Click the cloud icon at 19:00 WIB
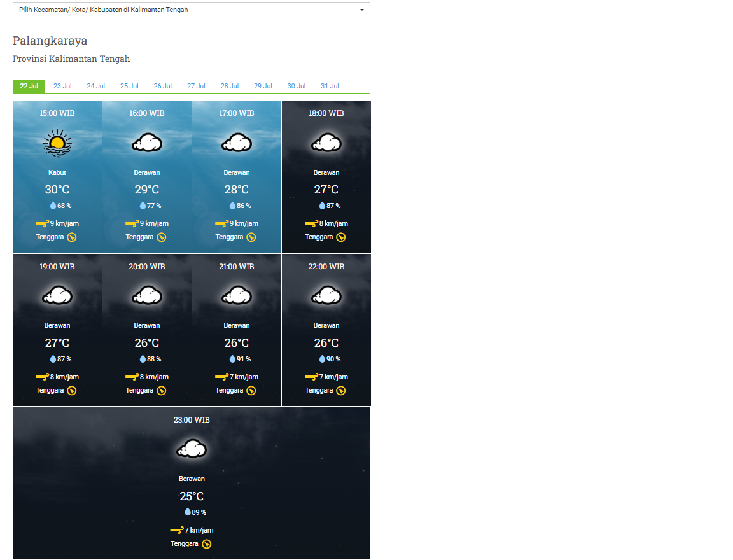 click(x=57, y=295)
